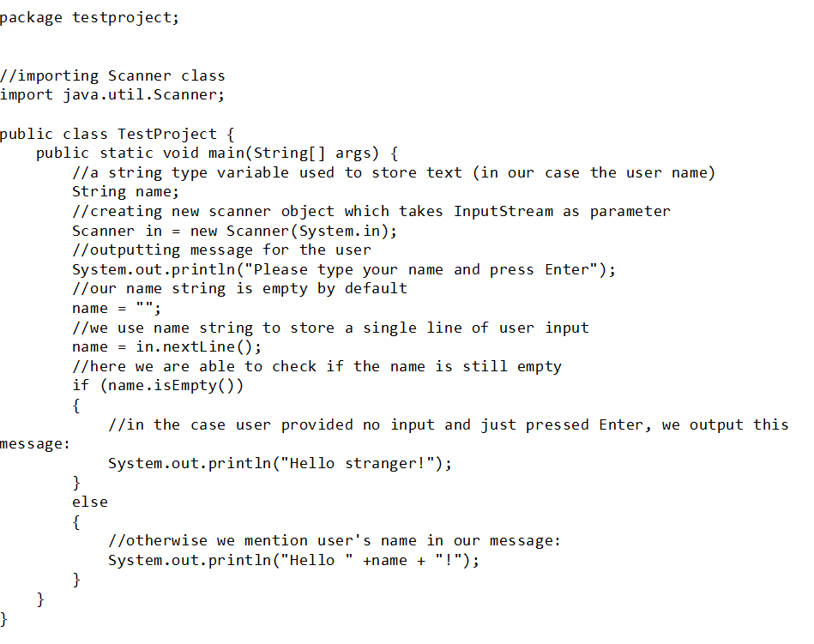Click the importing Scanner class comment

(x=112, y=75)
